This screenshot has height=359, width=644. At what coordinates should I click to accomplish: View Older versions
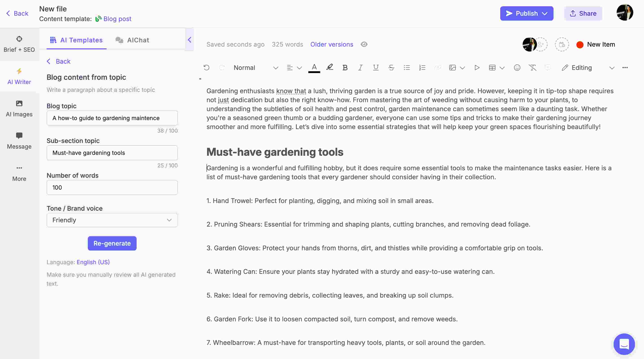[x=331, y=45]
